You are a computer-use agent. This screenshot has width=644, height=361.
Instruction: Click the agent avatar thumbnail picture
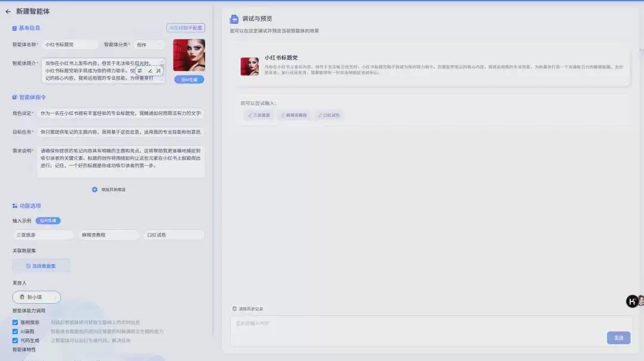point(190,55)
